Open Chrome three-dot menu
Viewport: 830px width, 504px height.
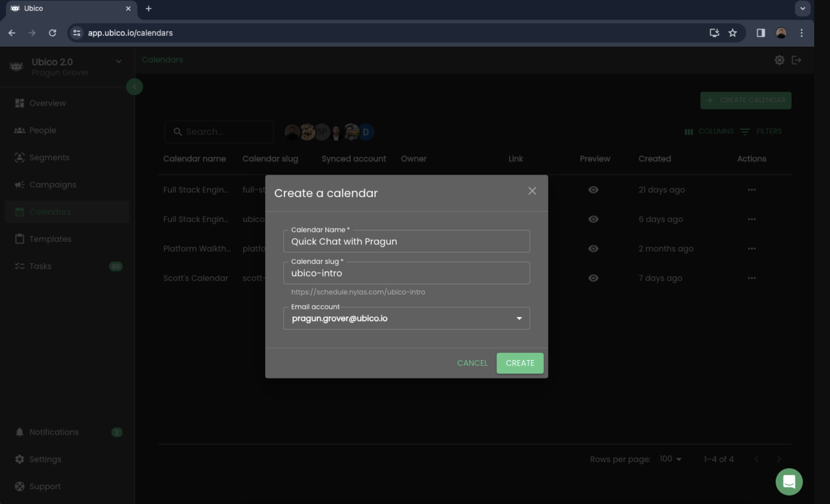tap(801, 33)
